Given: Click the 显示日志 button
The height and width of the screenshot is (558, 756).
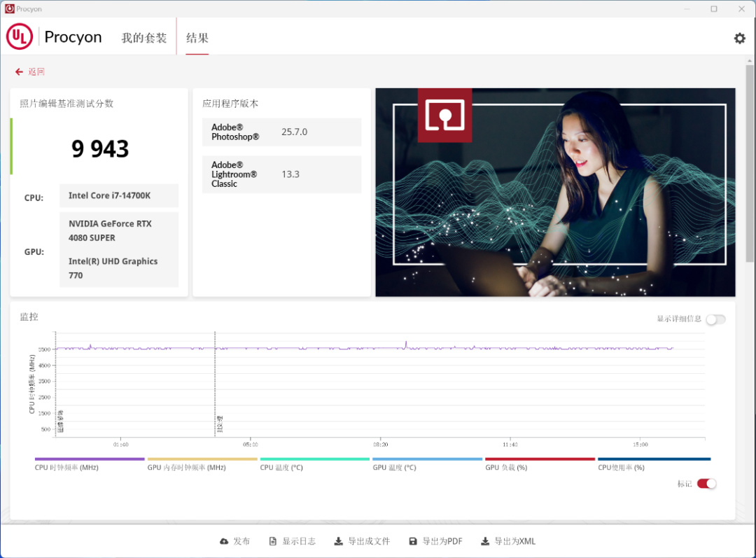Looking at the screenshot, I should click(292, 541).
